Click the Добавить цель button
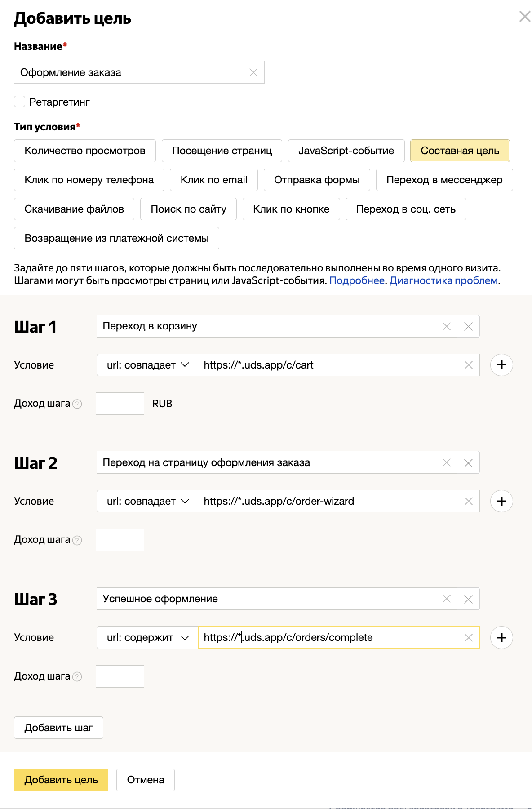This screenshot has height=809, width=532. pos(61,780)
